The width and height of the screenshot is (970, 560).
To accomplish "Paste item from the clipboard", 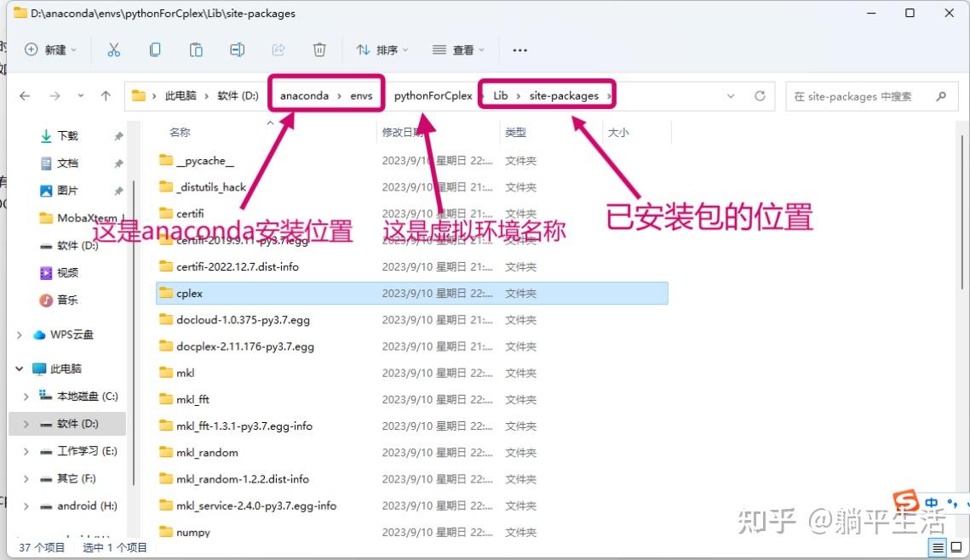I will click(x=196, y=50).
